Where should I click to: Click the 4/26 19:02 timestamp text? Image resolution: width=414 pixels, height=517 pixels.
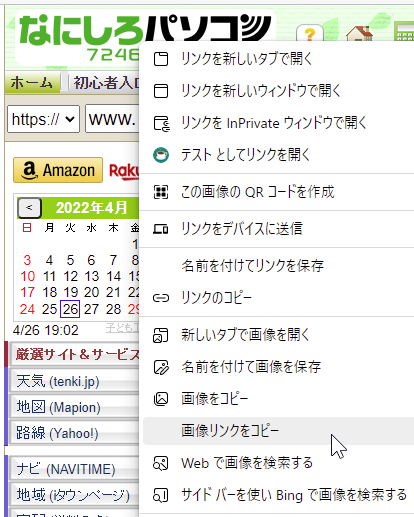(46, 330)
